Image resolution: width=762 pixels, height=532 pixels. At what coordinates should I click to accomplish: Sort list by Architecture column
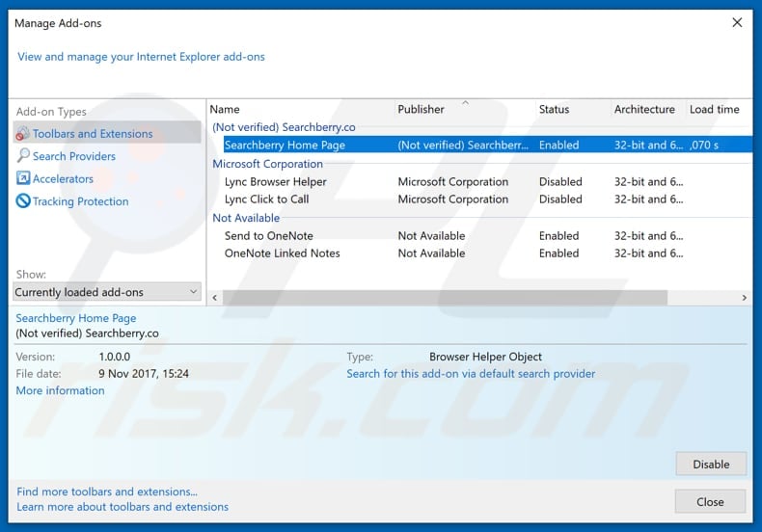click(x=644, y=109)
